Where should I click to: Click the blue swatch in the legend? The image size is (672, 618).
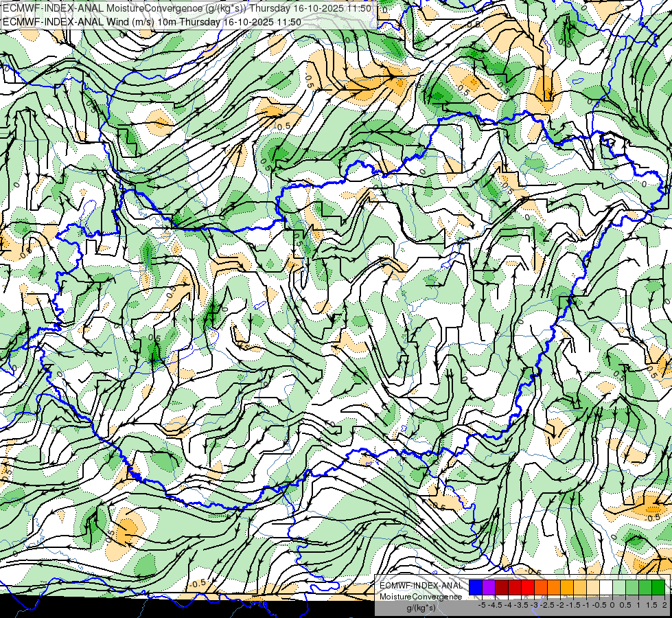click(x=476, y=588)
